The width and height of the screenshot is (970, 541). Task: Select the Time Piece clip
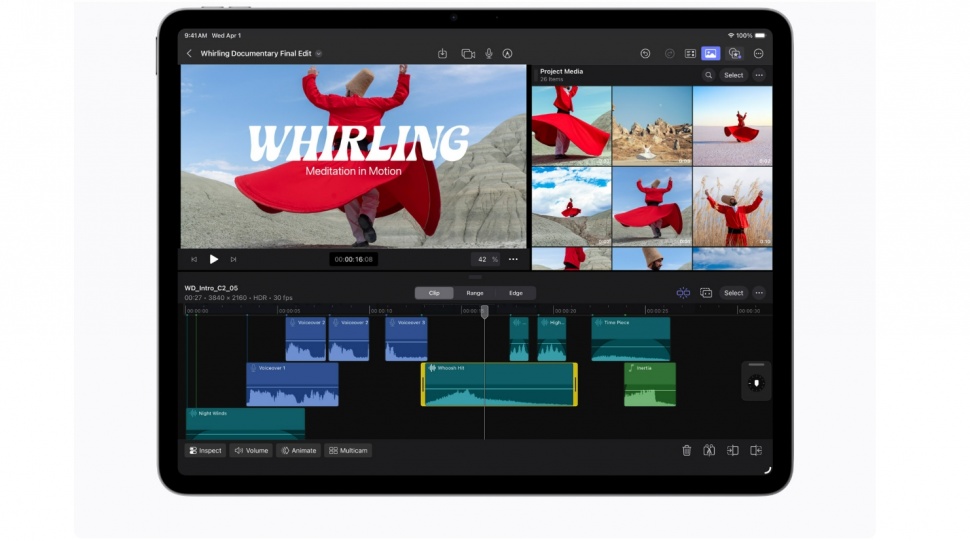630,339
